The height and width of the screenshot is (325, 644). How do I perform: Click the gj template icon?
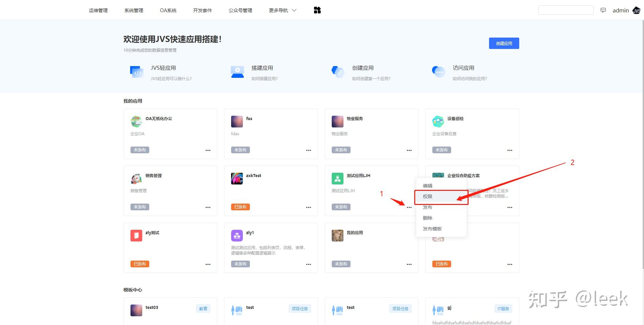(438, 310)
